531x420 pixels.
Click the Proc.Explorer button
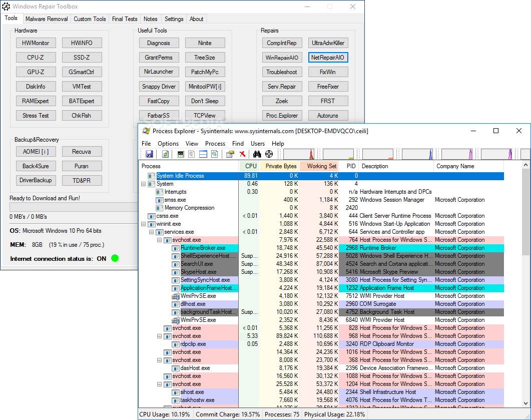(282, 116)
